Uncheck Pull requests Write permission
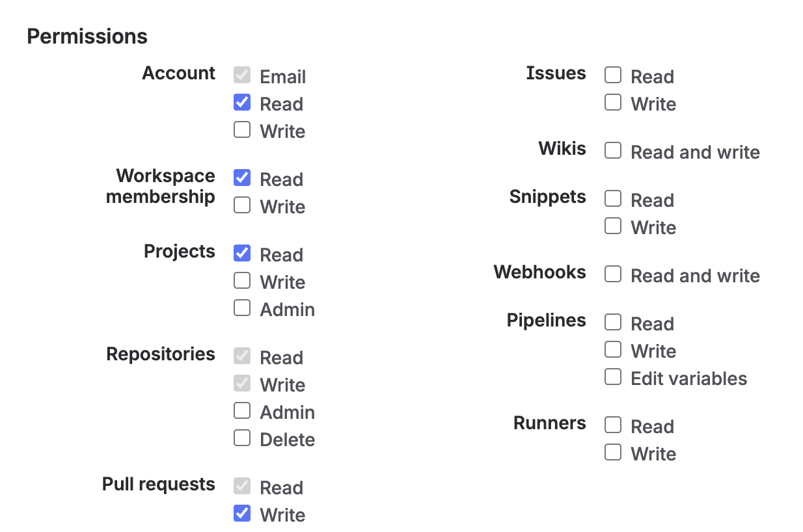This screenshot has width=803, height=532. (242, 514)
